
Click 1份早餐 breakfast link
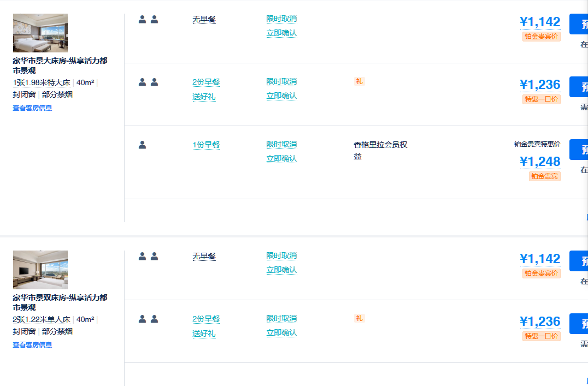206,145
